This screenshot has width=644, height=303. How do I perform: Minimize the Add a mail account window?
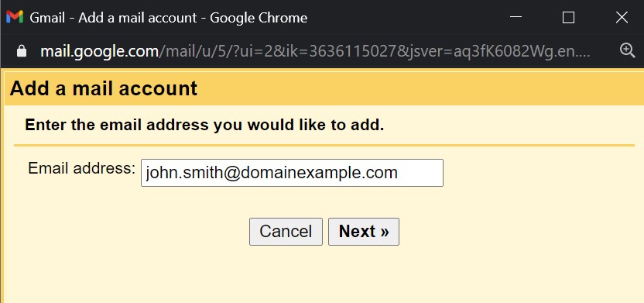point(516,17)
